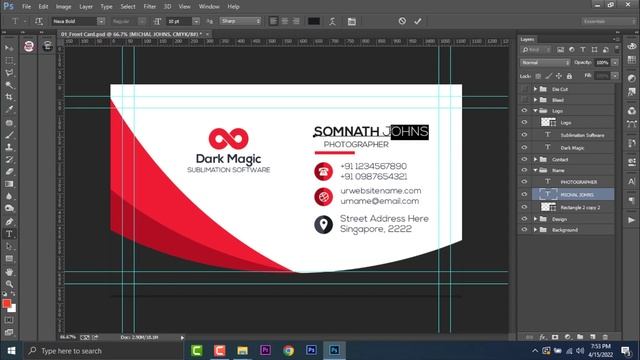Collapse the Logo group
The width and height of the screenshot is (640, 360).
tap(535, 111)
